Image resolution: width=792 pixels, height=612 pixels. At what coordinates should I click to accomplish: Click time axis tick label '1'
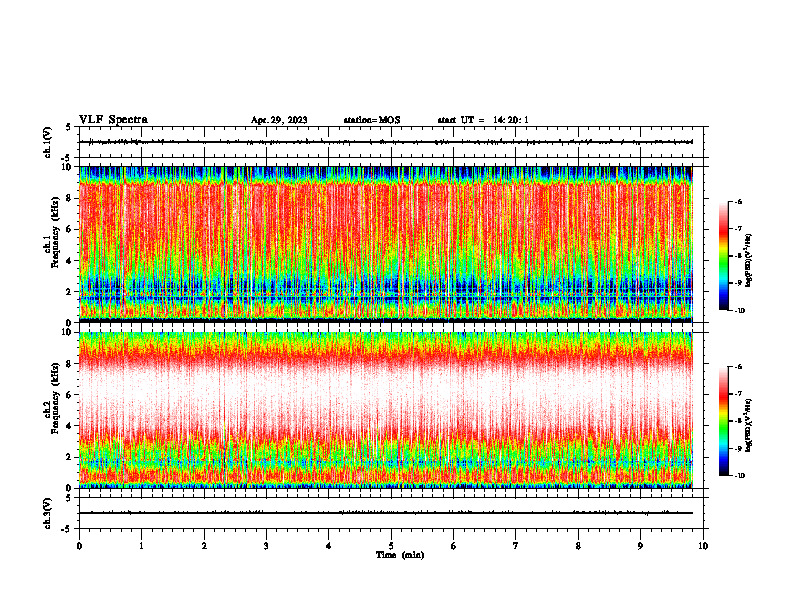point(141,546)
